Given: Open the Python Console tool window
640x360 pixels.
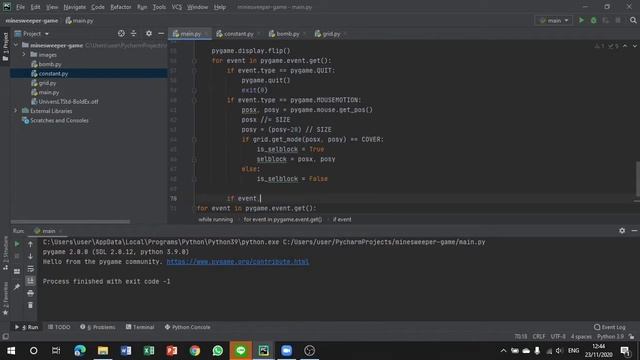Looking at the screenshot, I should tap(187, 327).
